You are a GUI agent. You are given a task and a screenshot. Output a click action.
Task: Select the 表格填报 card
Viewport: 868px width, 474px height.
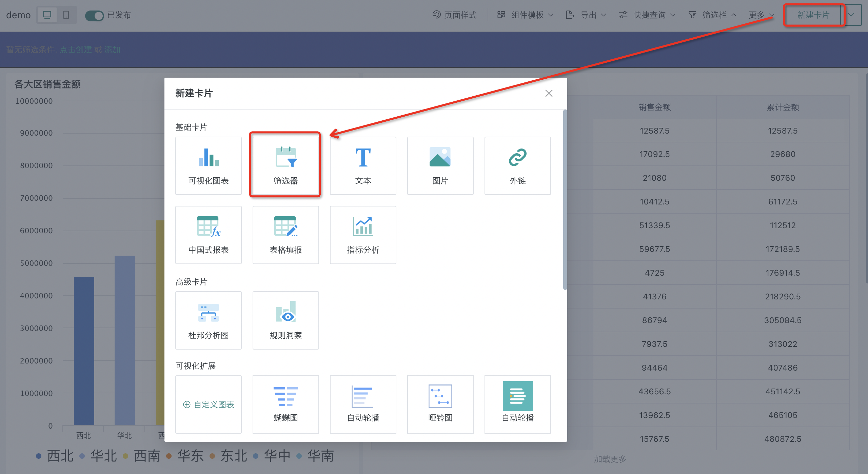pyautogui.click(x=285, y=235)
